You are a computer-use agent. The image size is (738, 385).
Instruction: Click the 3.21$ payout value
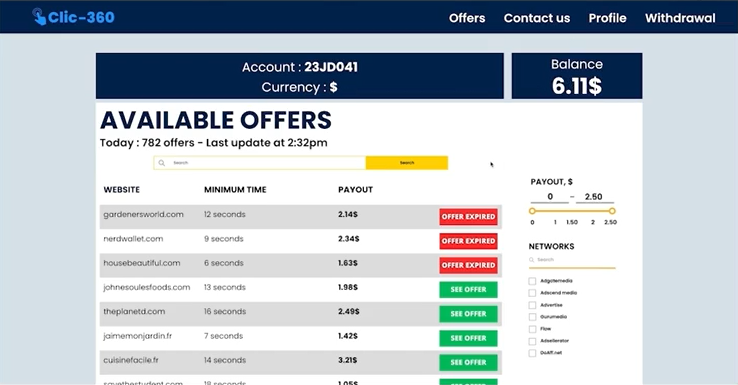347,360
